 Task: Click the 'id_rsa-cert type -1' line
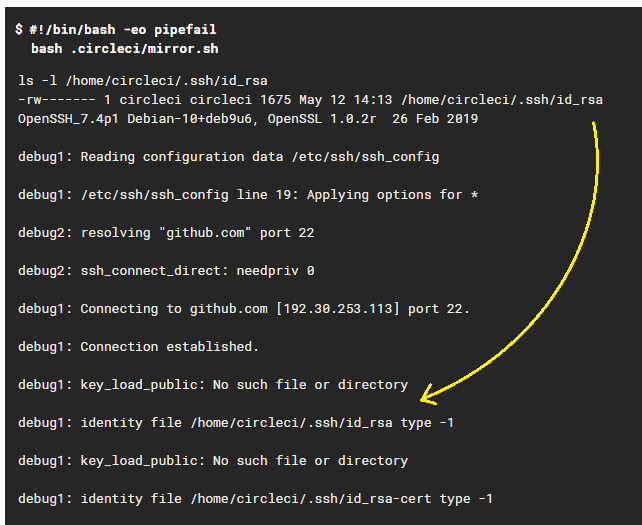point(255,499)
